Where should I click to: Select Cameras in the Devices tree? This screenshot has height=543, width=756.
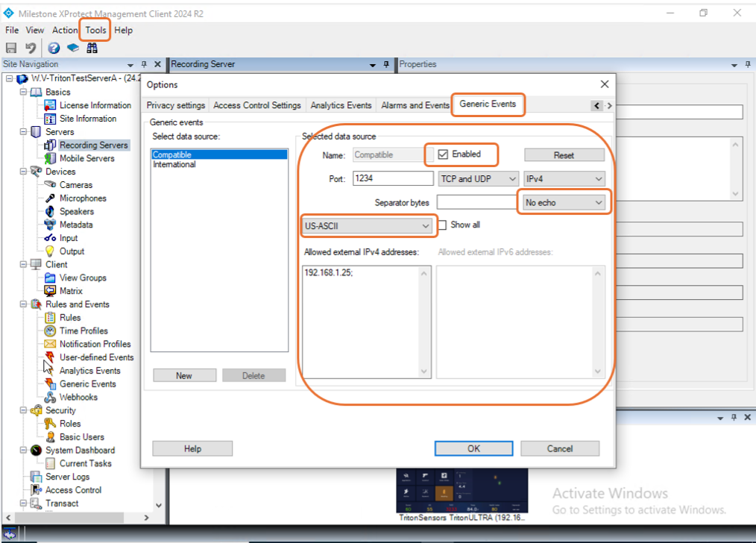(x=76, y=185)
